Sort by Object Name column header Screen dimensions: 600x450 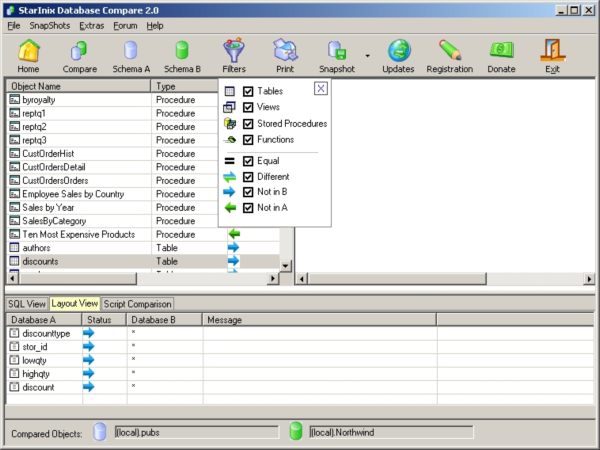tap(78, 87)
